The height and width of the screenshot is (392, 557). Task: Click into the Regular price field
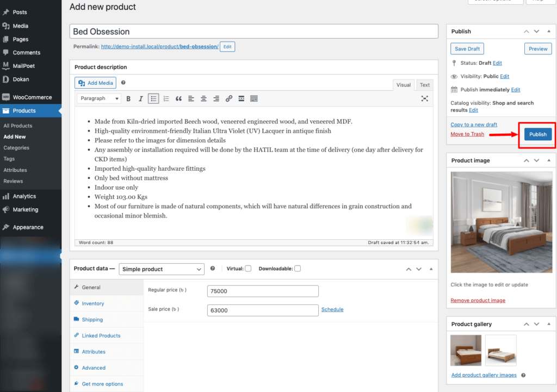(263, 291)
